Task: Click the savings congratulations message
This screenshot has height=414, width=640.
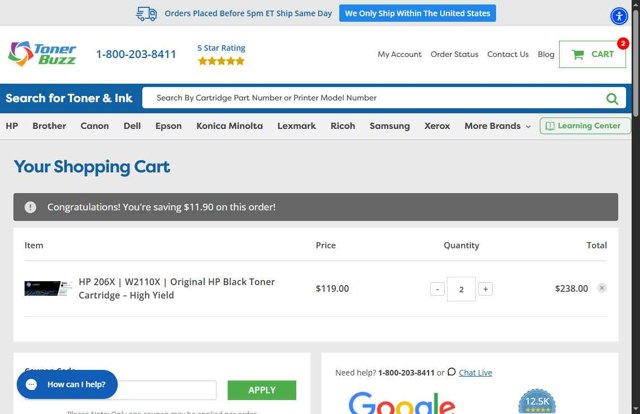Action: coord(161,207)
